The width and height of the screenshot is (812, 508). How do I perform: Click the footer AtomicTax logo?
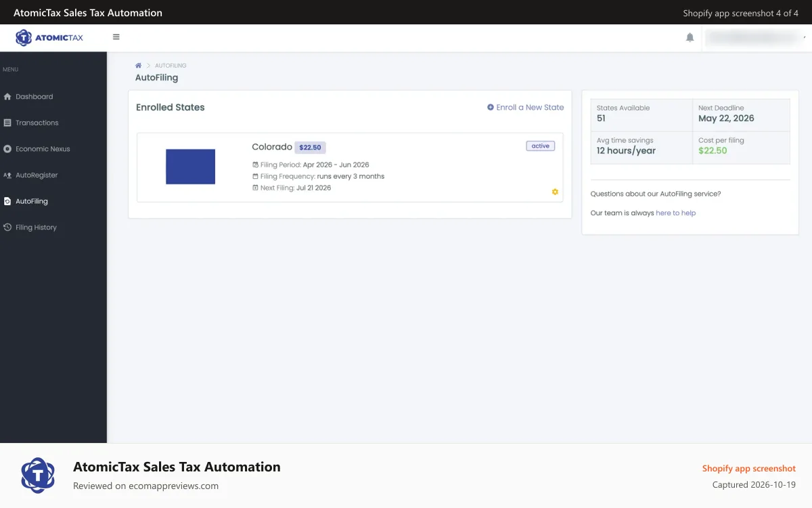tap(38, 475)
